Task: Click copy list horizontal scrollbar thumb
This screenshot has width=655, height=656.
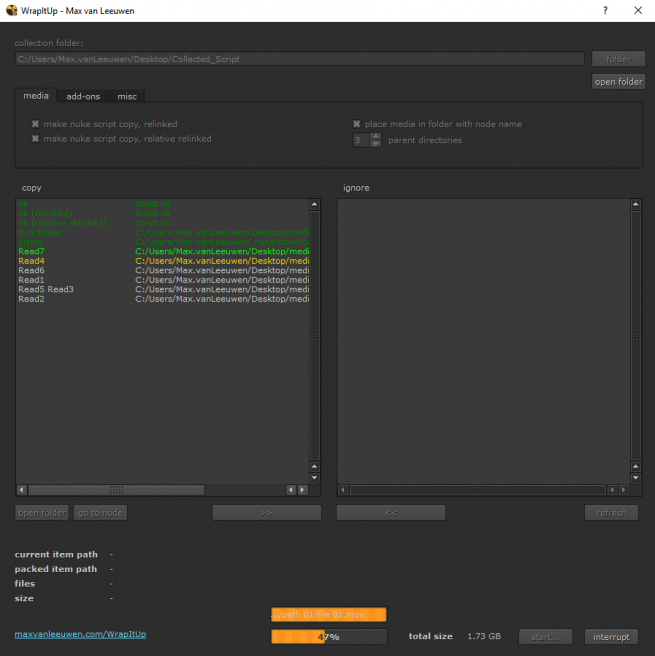Action: point(116,489)
